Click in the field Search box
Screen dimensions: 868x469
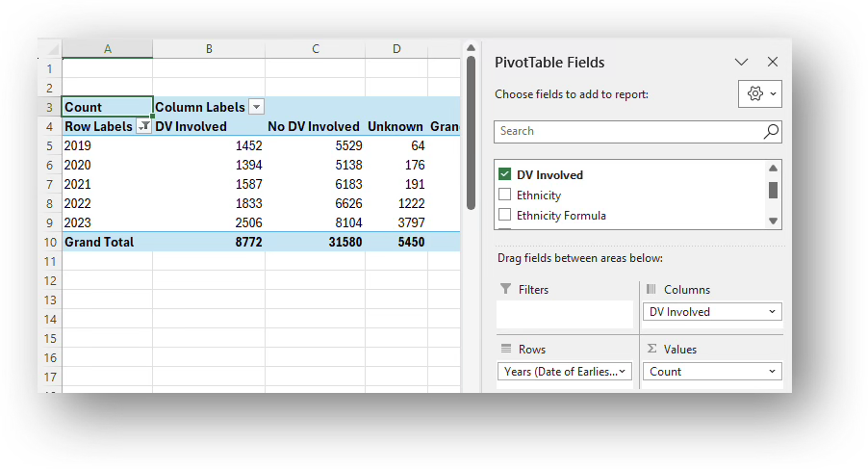[x=625, y=132]
